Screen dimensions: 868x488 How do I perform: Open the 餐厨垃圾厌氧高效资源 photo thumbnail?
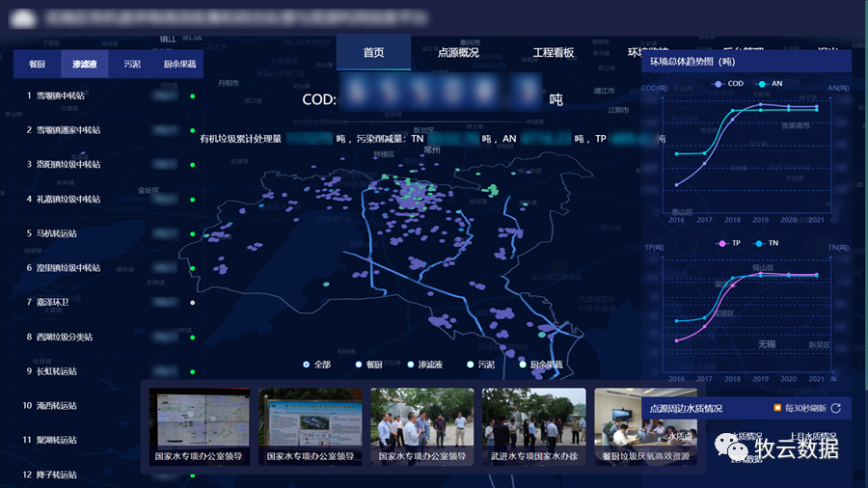(x=645, y=424)
